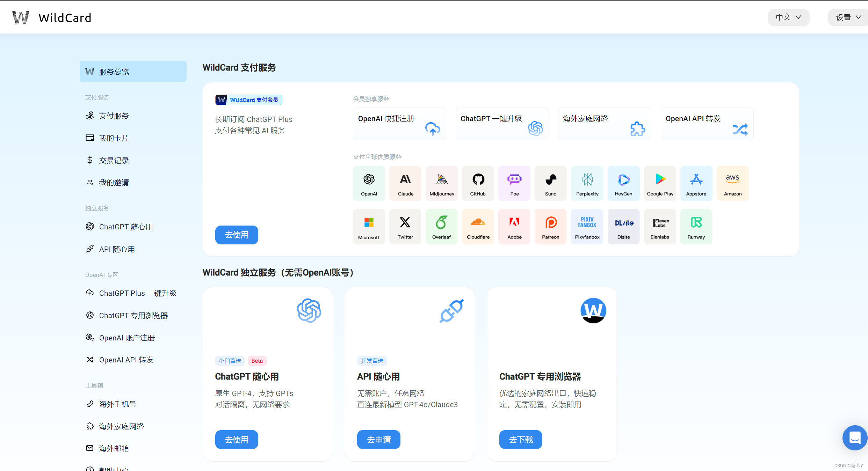This screenshot has width=868, height=471.
Task: Click 去下载 button for ChatGPT 专用浏览器
Action: point(521,439)
